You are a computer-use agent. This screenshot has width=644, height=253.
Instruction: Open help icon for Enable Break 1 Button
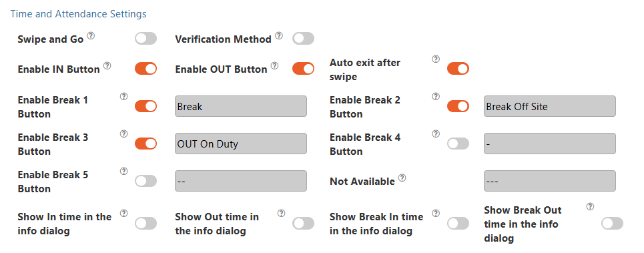123,97
